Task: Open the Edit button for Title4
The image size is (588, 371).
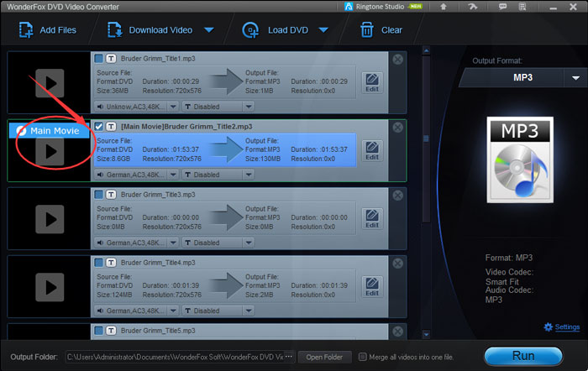Action: coord(372,287)
